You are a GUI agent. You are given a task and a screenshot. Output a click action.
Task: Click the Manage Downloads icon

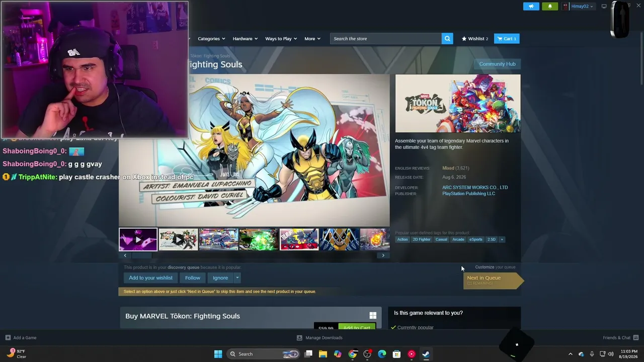coord(299,338)
